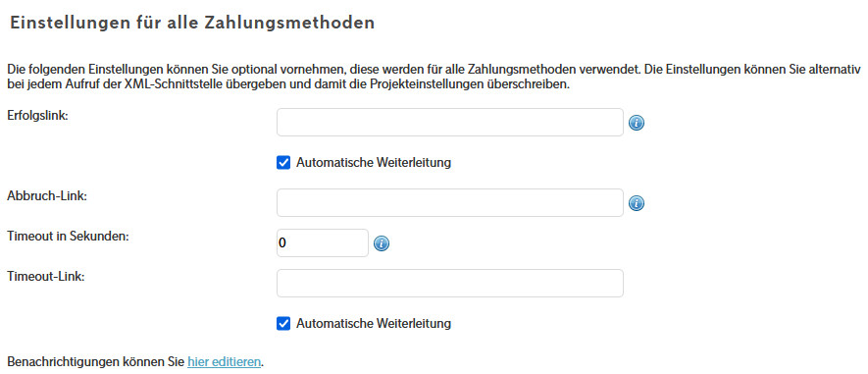Open the info icon beside the Erfolgslink field
The width and height of the screenshot is (868, 374).
[x=637, y=123]
